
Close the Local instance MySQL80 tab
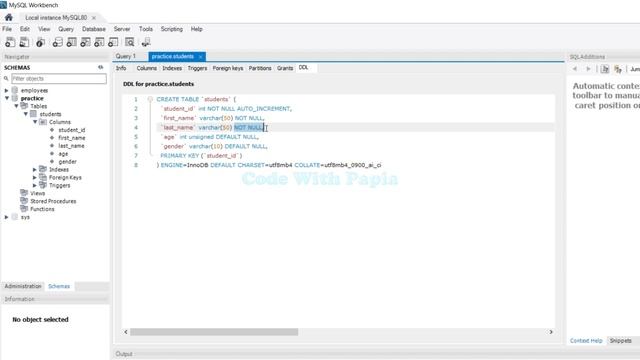click(94, 18)
